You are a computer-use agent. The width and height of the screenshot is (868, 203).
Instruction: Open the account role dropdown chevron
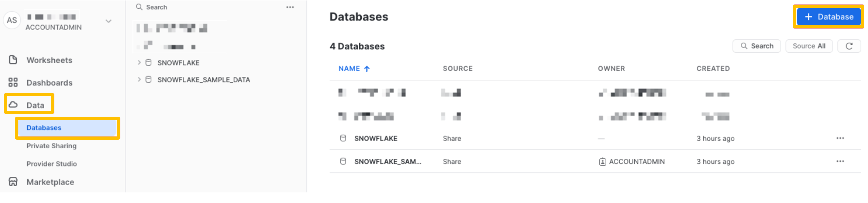point(108,21)
